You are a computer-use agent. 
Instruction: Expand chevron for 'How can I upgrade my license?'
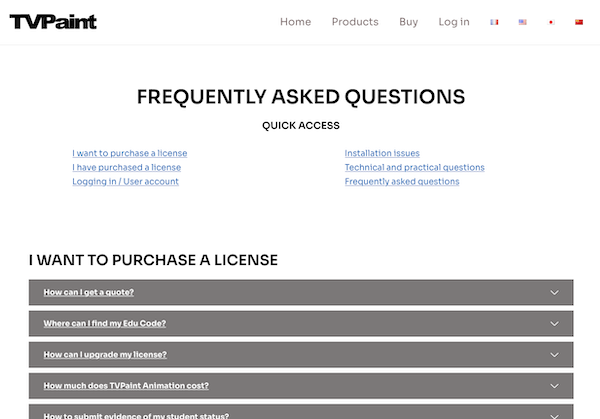(x=554, y=355)
